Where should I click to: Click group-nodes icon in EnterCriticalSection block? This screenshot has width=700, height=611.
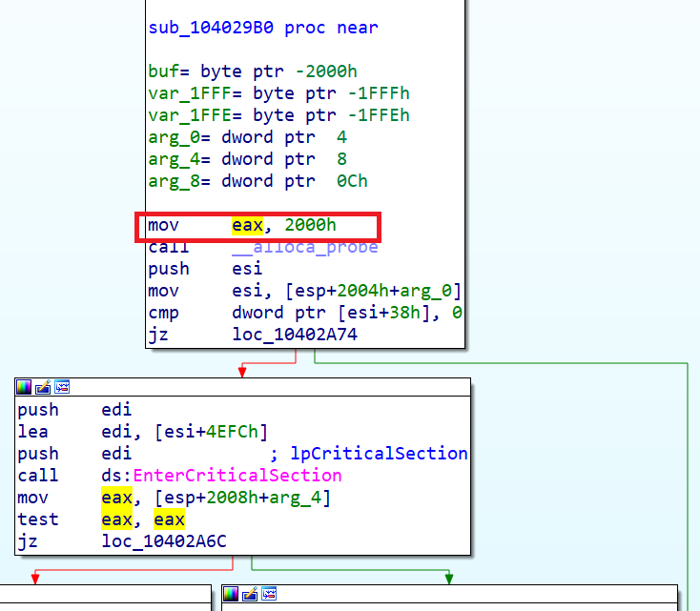pos(62,387)
